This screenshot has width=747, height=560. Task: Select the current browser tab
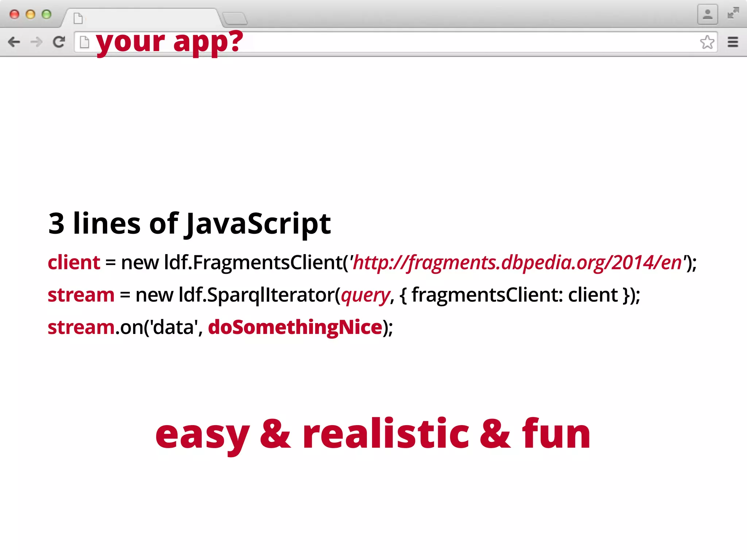142,17
